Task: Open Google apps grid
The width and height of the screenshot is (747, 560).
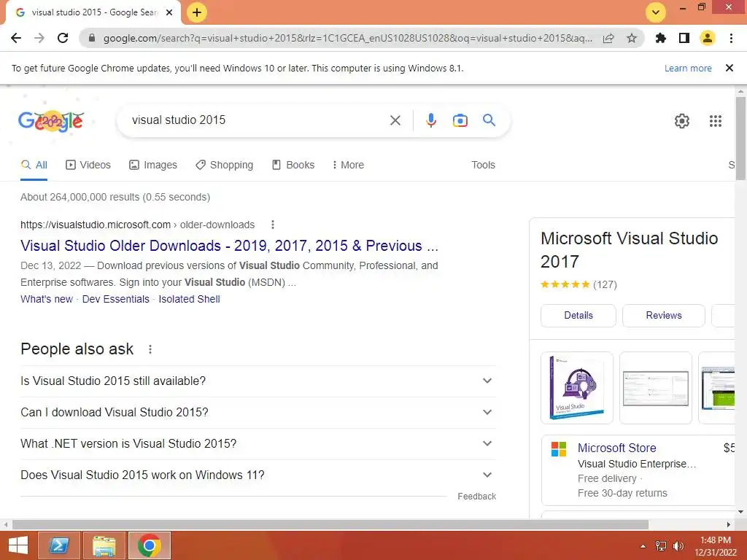Action: click(x=716, y=121)
